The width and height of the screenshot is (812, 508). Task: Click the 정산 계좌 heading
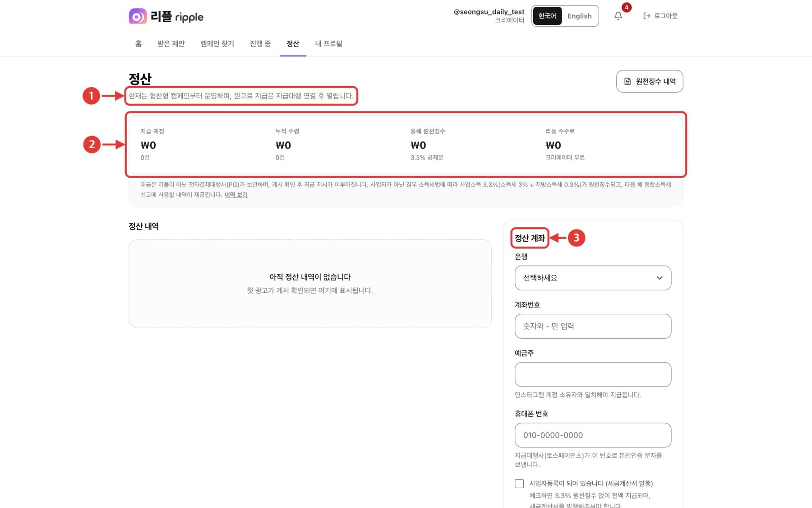coord(530,238)
